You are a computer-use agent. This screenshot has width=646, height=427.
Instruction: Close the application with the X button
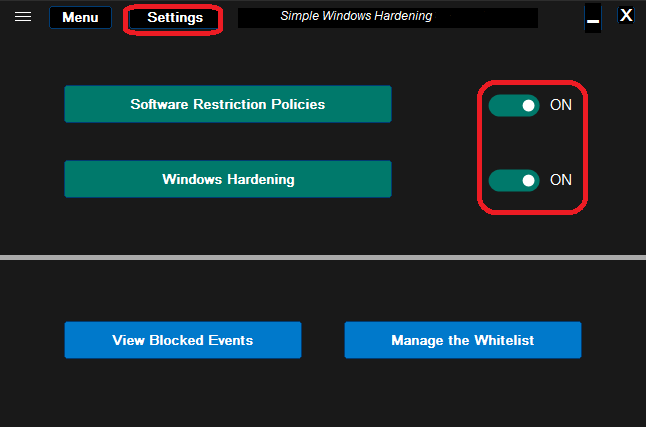coord(626,15)
